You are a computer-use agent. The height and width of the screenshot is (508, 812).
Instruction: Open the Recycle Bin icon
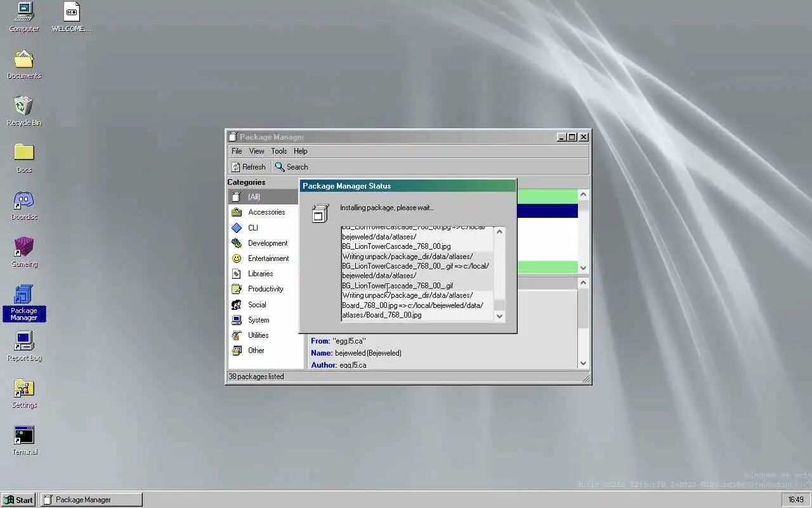(x=23, y=106)
